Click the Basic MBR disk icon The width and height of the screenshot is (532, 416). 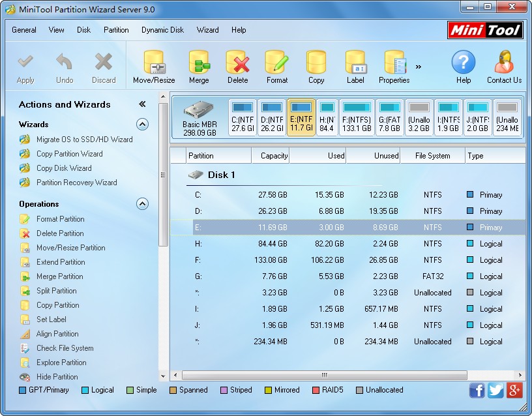(x=199, y=109)
